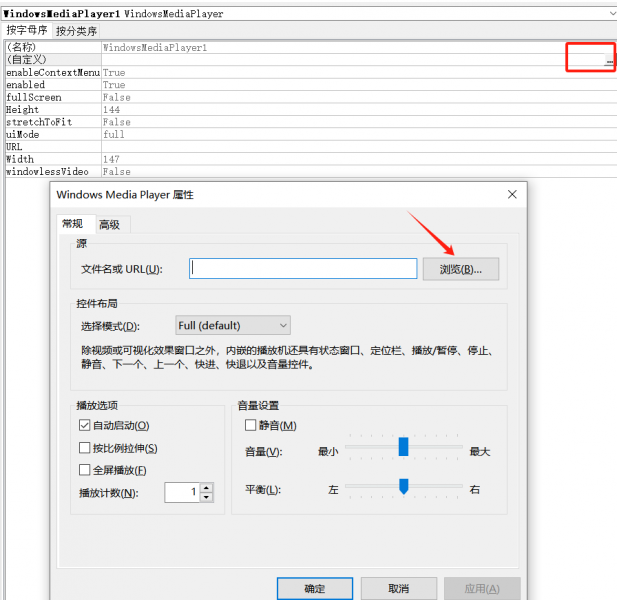Increase 播放计数 with the up arrow
This screenshot has width=617, height=600.
click(x=207, y=487)
